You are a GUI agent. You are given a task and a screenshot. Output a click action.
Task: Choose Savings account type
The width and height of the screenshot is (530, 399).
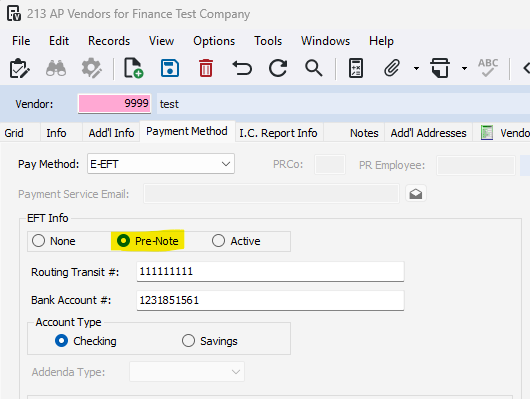(x=188, y=341)
